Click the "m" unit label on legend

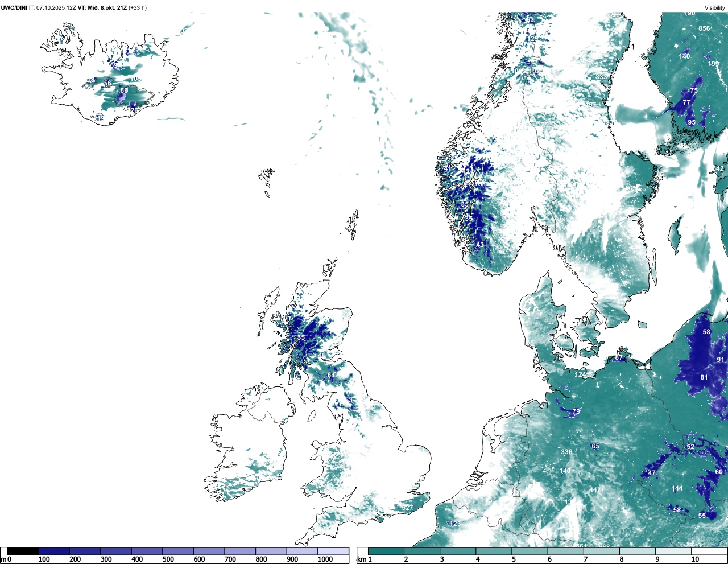tap(3, 560)
